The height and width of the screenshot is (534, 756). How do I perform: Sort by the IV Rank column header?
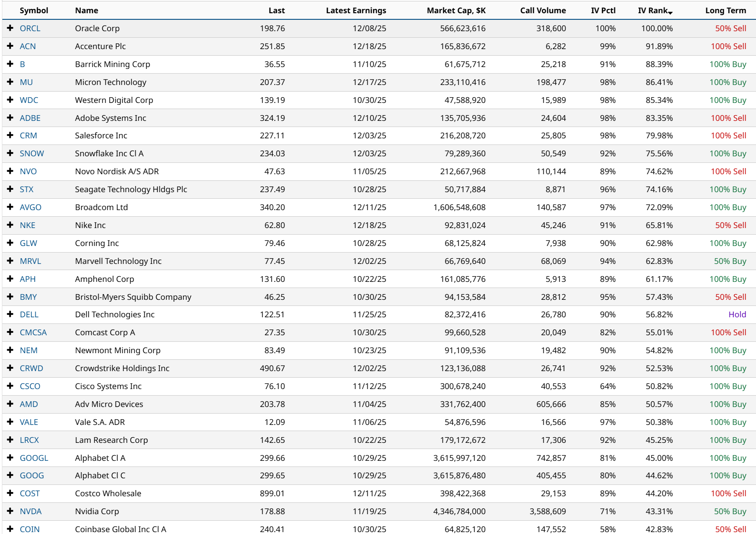[655, 10]
